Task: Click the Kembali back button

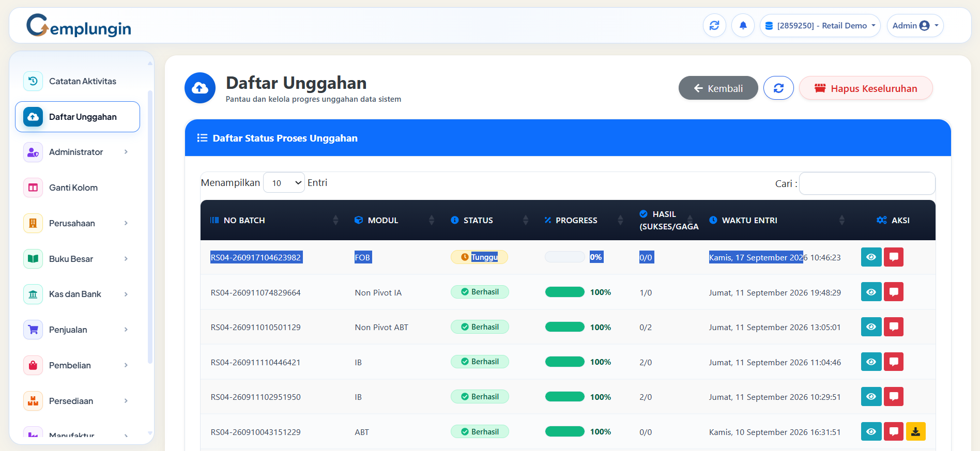Action: coord(718,88)
